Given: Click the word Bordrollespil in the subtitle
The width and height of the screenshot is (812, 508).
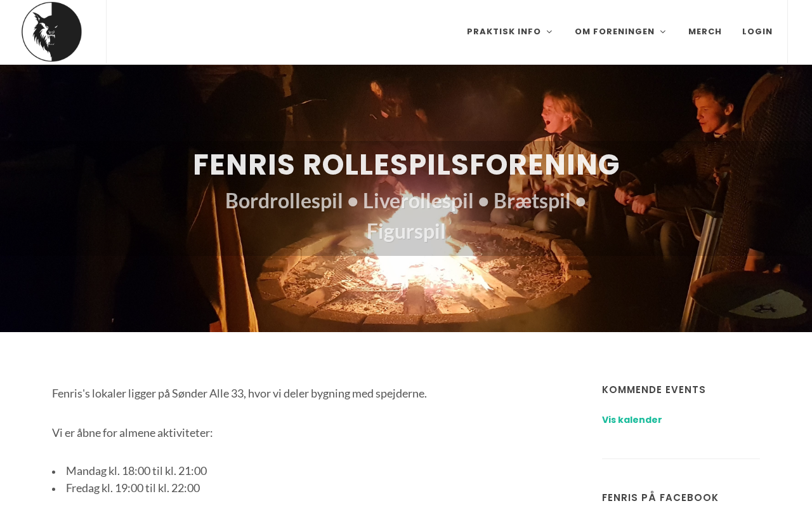Looking at the screenshot, I should tap(284, 201).
